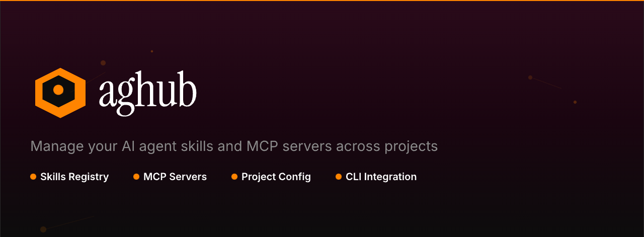Click the orange bullet beside Skills Registry
Viewport: 644px width, 237px height.
coord(33,177)
